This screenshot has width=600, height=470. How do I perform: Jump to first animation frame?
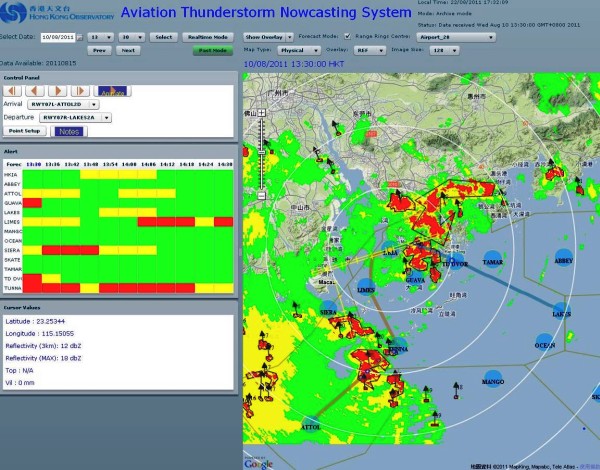click(13, 90)
